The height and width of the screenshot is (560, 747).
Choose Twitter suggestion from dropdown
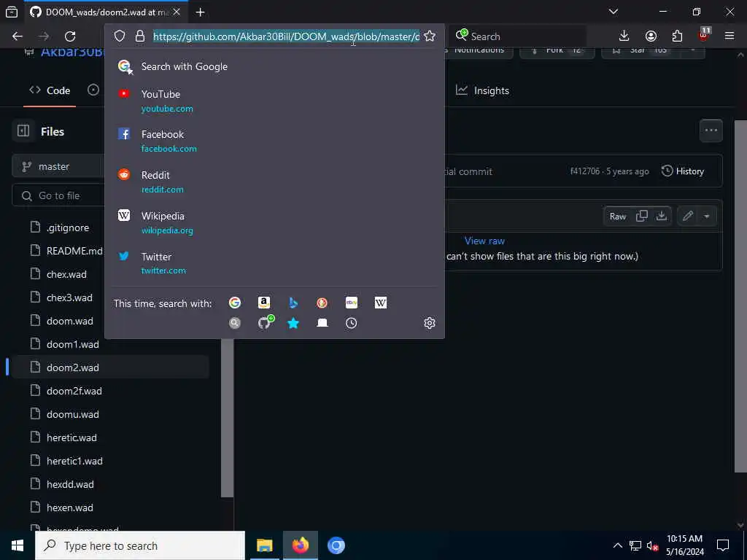pyautogui.click(x=274, y=263)
